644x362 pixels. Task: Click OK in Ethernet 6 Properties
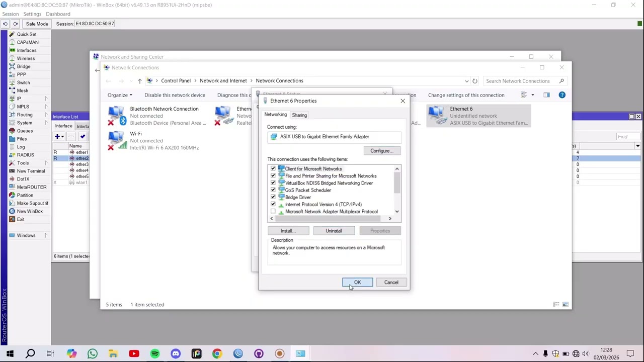(x=357, y=283)
